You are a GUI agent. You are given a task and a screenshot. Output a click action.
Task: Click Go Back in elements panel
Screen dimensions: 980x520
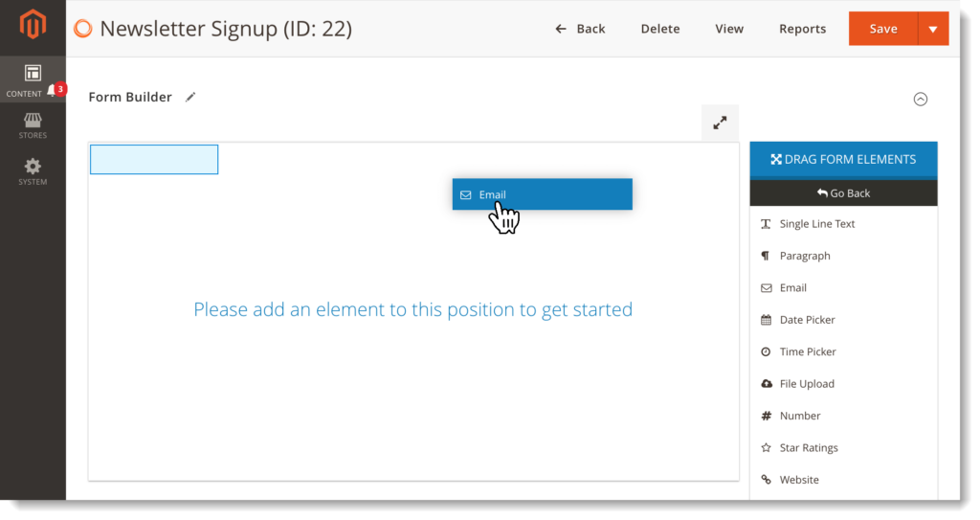click(x=843, y=193)
